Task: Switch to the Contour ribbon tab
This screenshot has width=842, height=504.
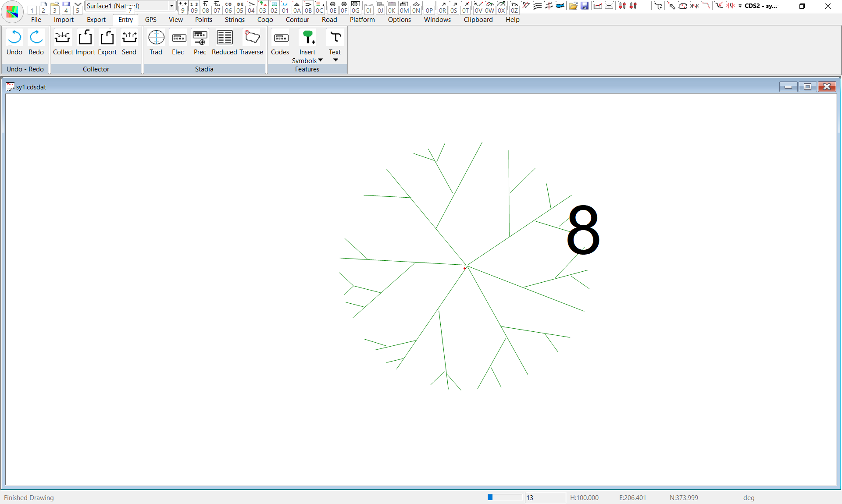Action: click(297, 20)
